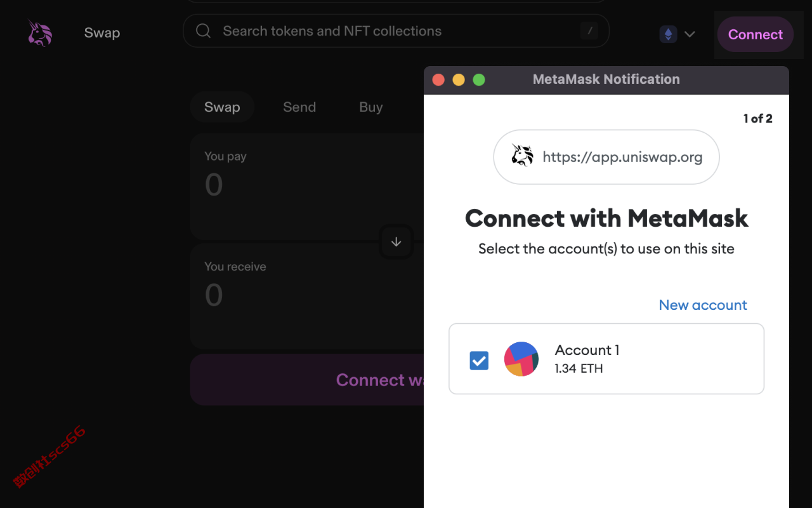Click the Account 1 colorful avatar
The width and height of the screenshot is (812, 508).
(x=521, y=359)
